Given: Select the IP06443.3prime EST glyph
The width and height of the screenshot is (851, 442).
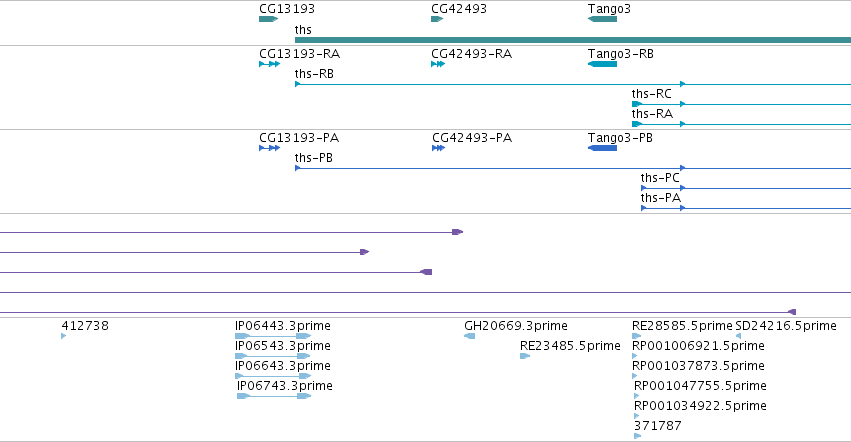Looking at the screenshot, I should coord(273,336).
